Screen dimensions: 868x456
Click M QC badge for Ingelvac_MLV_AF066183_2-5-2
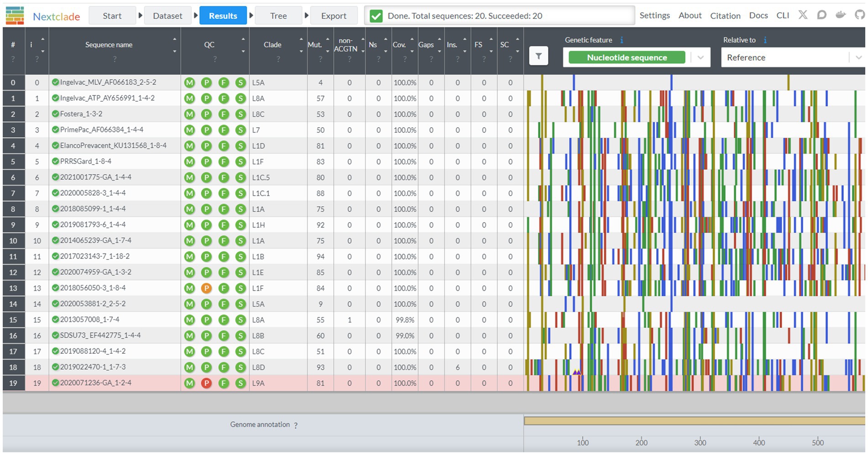click(x=189, y=83)
